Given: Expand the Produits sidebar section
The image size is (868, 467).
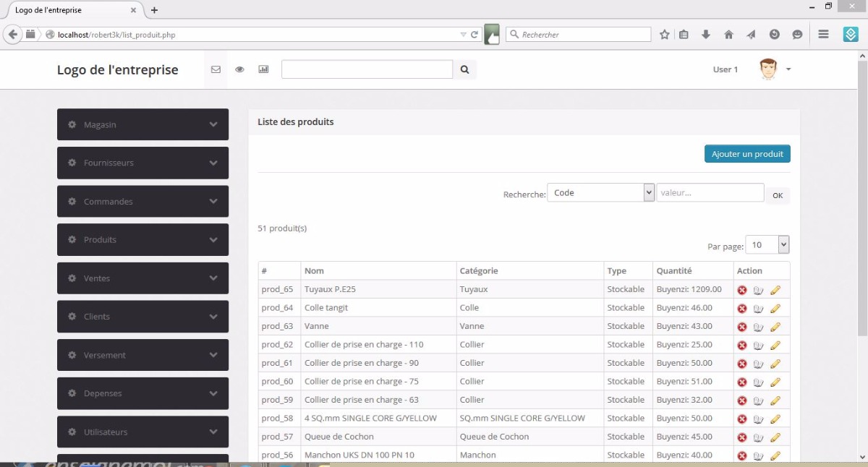Looking at the screenshot, I should coord(142,239).
